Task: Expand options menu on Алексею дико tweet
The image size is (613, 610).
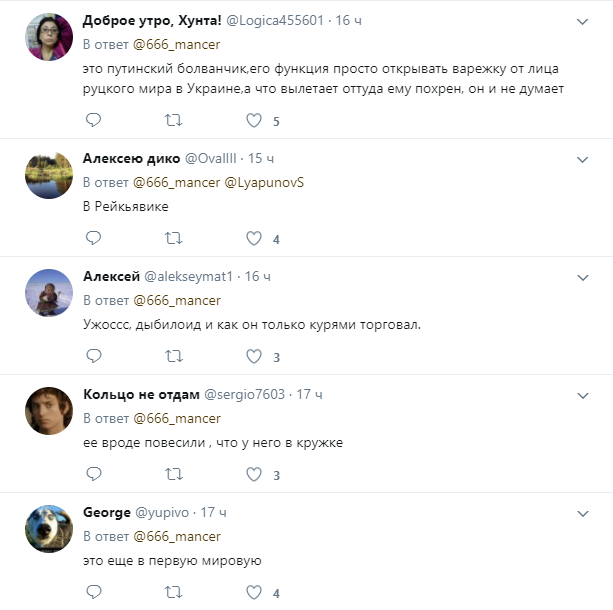Action: click(x=583, y=159)
